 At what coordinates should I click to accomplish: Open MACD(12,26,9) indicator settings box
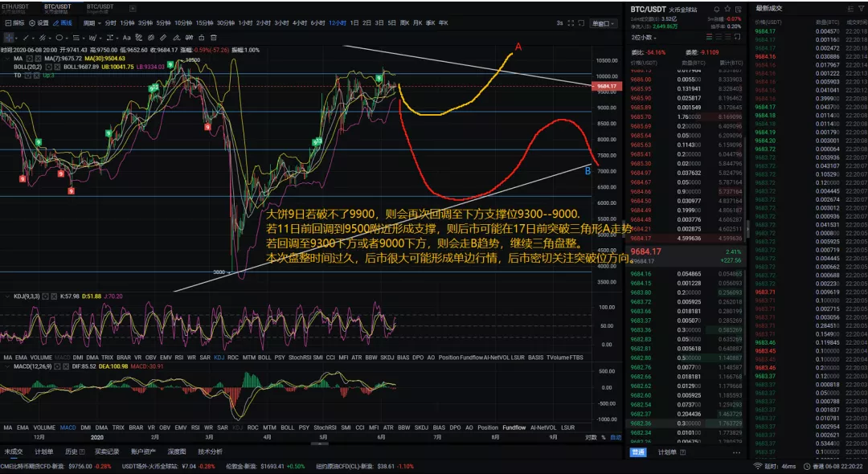tap(57, 366)
